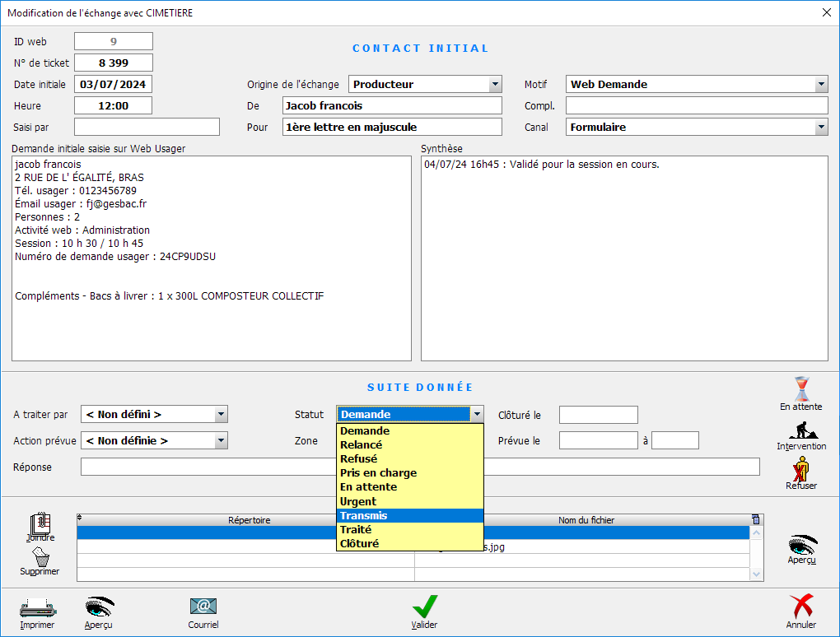Open the Action prévue dropdown
840x637 pixels.
click(x=220, y=441)
